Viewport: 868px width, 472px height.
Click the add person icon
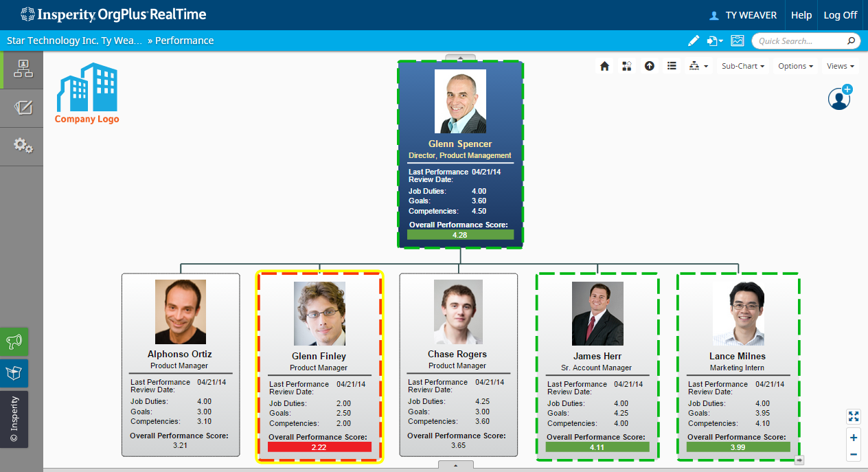[839, 98]
